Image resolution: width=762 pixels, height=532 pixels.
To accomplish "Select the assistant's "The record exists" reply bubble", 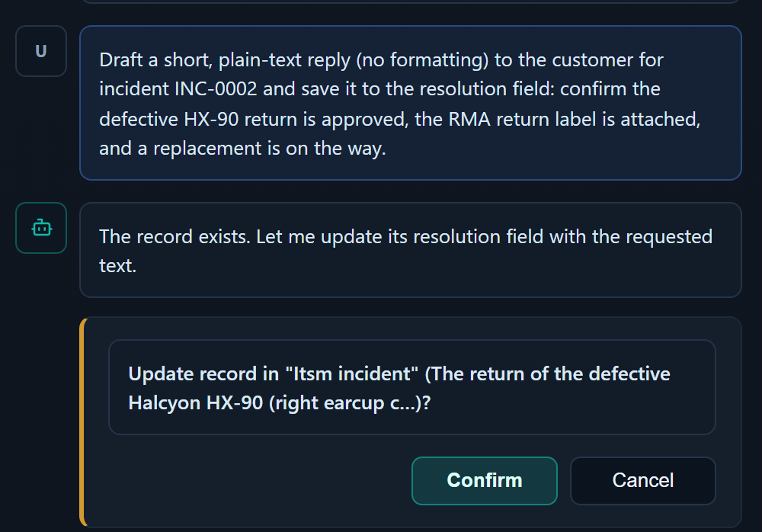I will coord(411,250).
